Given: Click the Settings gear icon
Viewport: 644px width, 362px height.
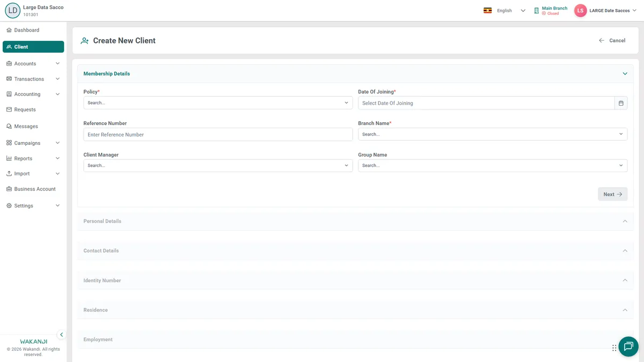Looking at the screenshot, I should tap(9, 205).
